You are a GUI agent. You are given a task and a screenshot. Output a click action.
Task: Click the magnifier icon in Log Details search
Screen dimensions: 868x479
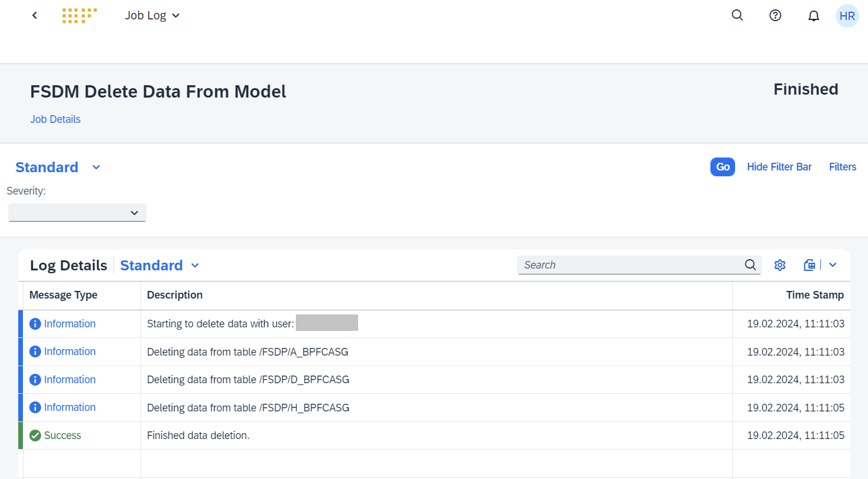point(750,265)
